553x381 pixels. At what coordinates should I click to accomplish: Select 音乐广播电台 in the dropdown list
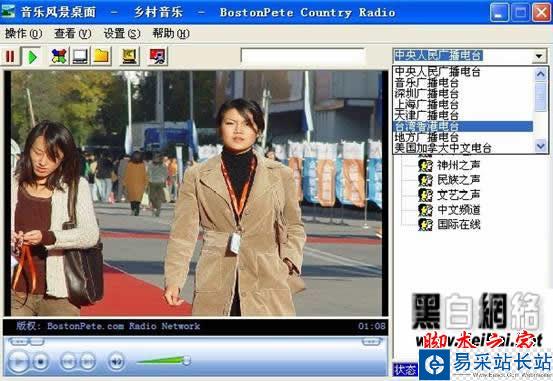[x=463, y=83]
